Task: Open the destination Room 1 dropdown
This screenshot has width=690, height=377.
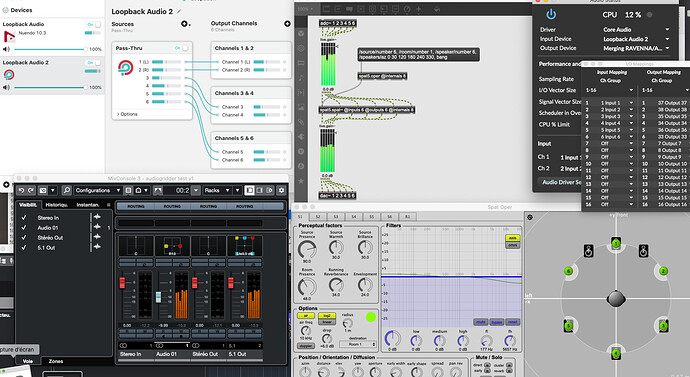Action: pyautogui.click(x=358, y=344)
